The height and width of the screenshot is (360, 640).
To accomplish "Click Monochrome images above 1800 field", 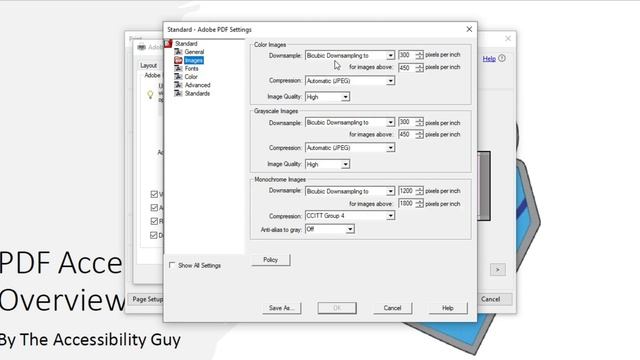I will 407,203.
